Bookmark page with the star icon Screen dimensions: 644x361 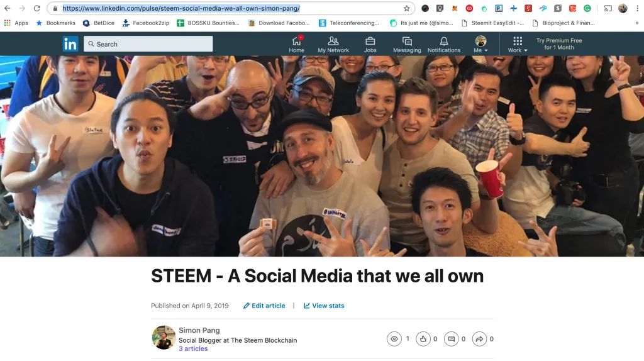(x=407, y=8)
